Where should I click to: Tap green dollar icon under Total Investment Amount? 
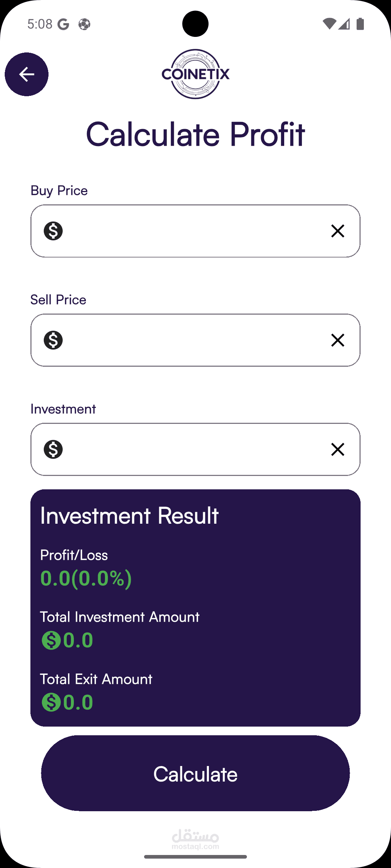click(x=51, y=640)
